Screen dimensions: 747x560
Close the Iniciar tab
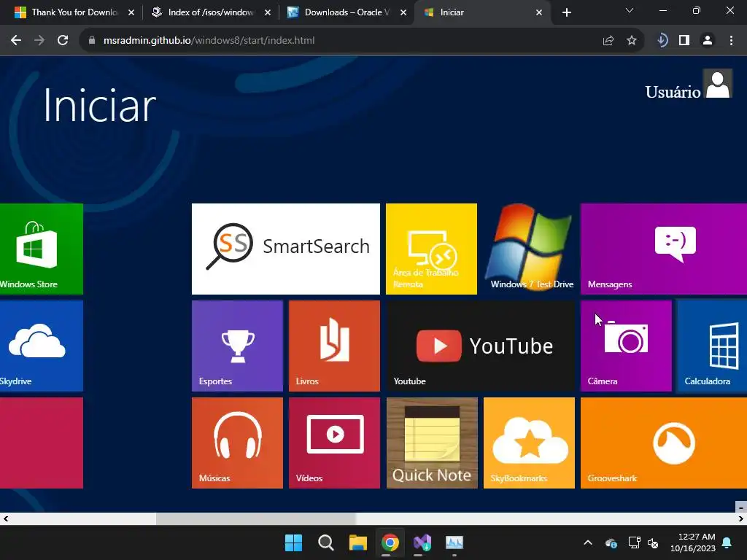tap(539, 12)
